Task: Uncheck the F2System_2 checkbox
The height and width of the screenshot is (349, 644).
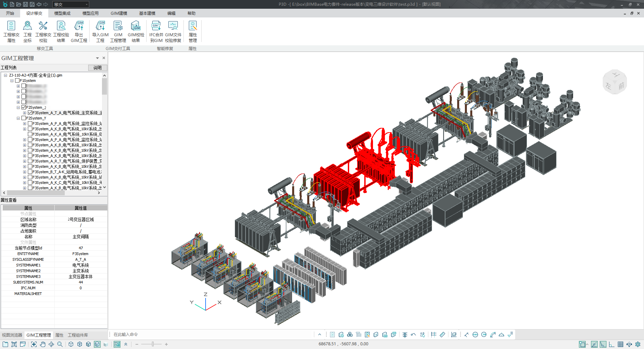Action: click(24, 107)
